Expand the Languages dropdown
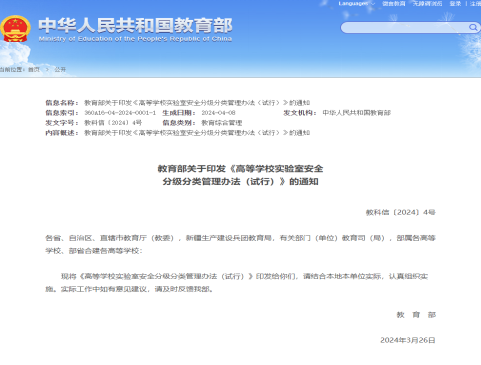Screen dimensions: 481x365 coord(356,4)
